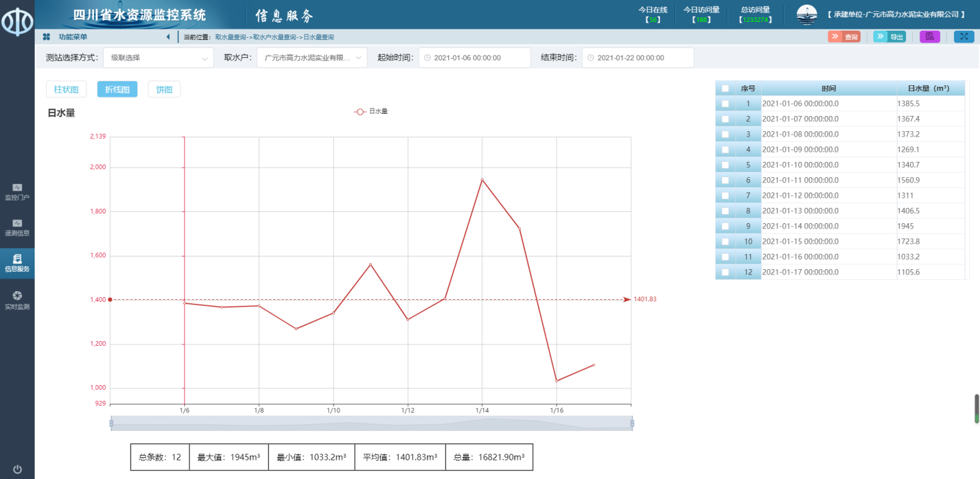Switch to the 饼图 chart tab
The image size is (980, 479).
[164, 89]
